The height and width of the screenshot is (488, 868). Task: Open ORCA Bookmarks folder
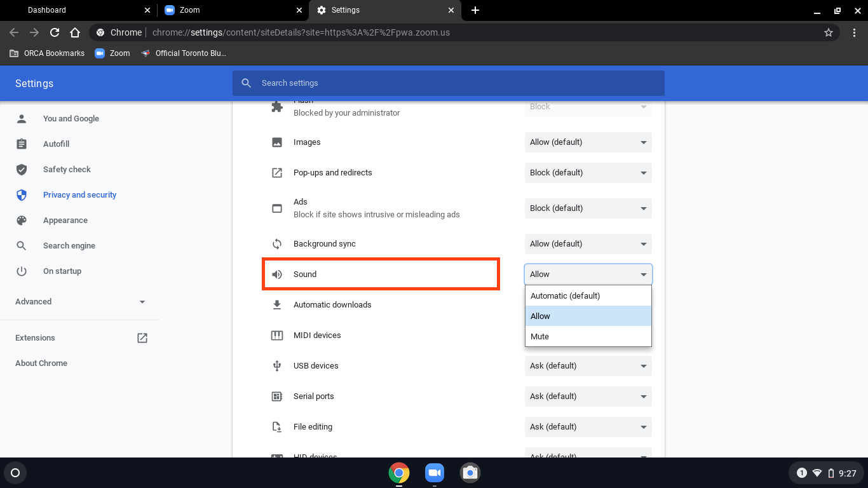47,53
